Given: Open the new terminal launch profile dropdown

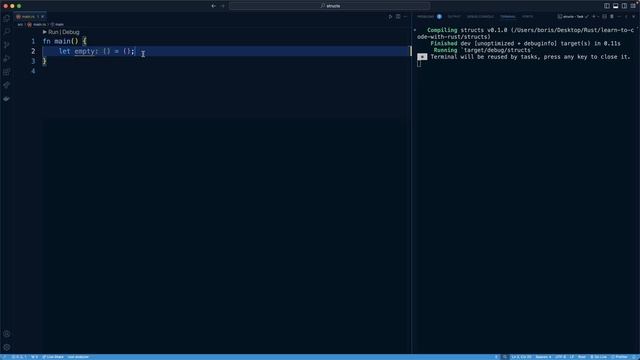Looking at the screenshot, I should point(598,17).
